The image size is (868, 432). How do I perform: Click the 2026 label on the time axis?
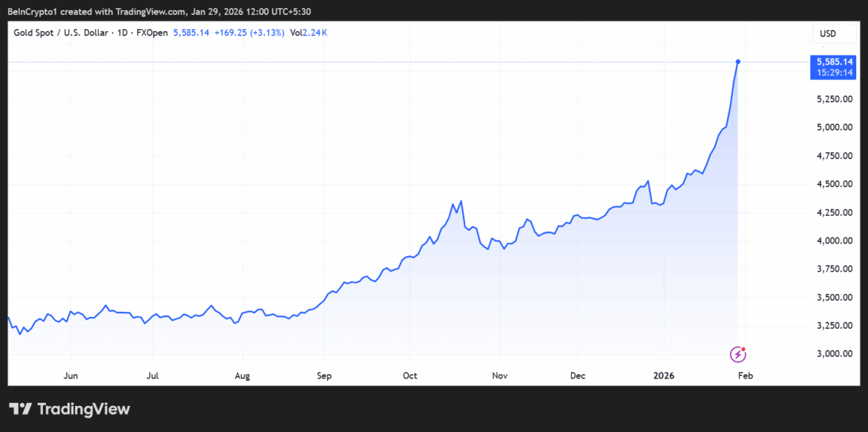click(663, 376)
